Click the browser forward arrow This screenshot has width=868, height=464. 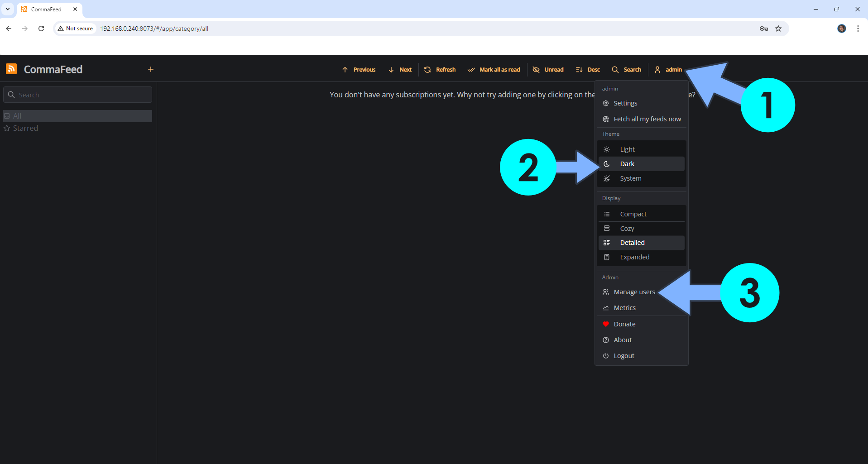click(x=25, y=29)
